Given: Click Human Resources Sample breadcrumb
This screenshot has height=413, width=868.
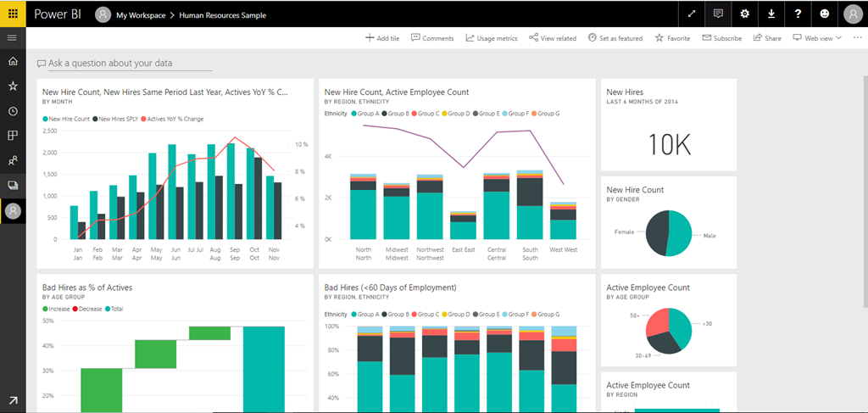Looking at the screenshot, I should tap(223, 15).
